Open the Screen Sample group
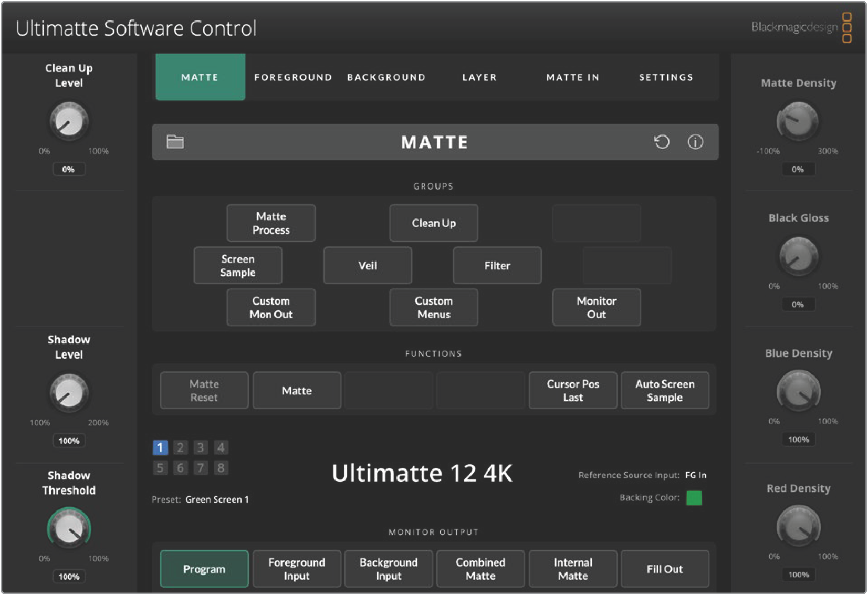Screen dimensions: 868x595 coord(238,265)
